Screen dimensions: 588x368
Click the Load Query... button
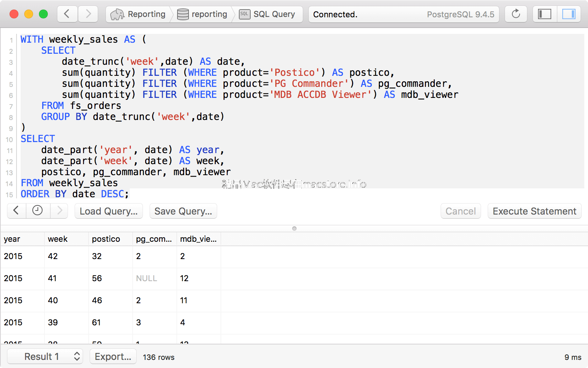[x=108, y=211]
